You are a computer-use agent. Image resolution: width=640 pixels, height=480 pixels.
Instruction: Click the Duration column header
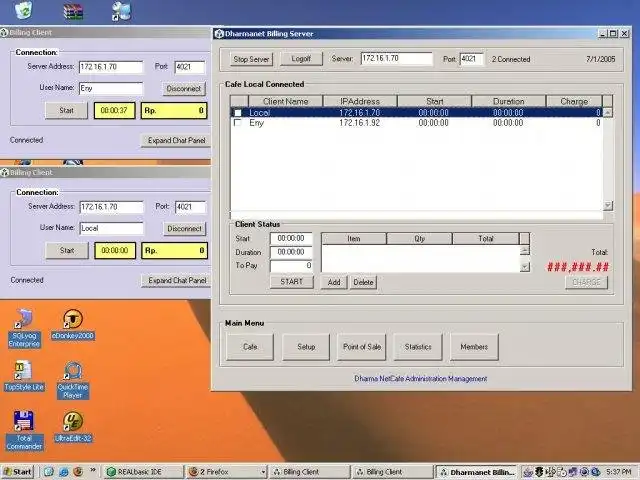(x=509, y=101)
